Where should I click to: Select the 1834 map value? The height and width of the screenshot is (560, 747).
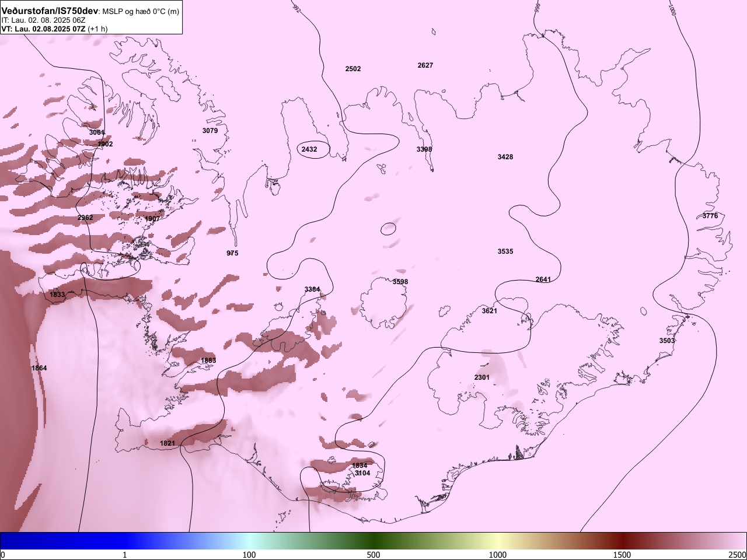point(359,466)
